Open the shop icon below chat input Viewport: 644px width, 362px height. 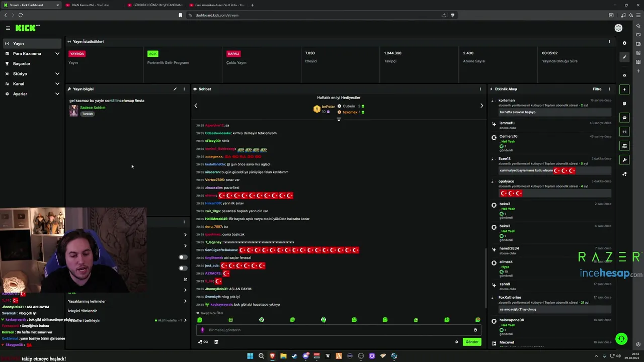[216, 342]
